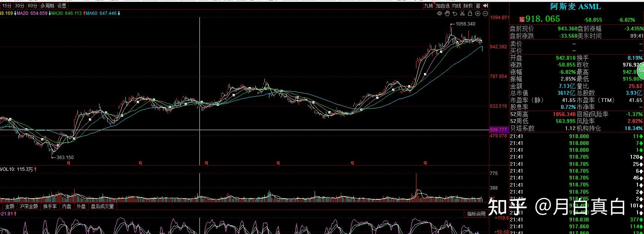Click the 1094.851 price axis label
644x234 pixels.
[500, 18]
